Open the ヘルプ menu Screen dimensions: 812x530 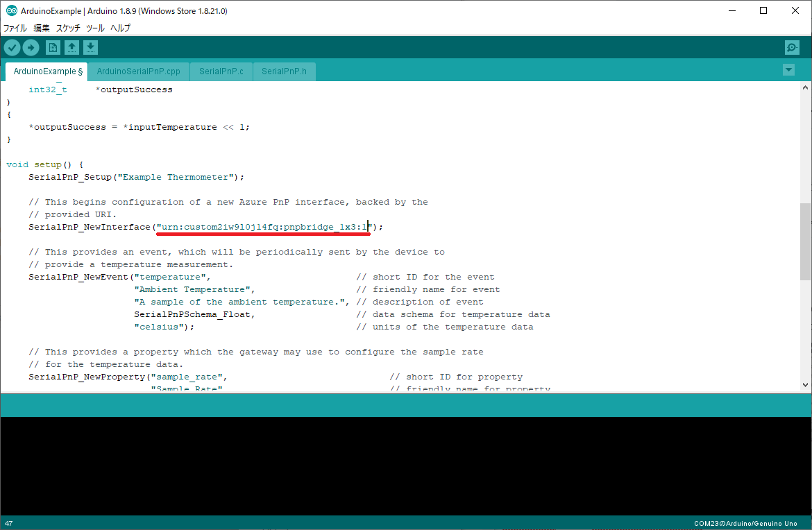121,28
